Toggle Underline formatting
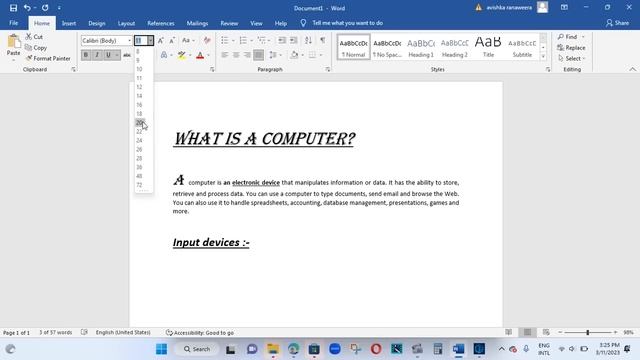The width and height of the screenshot is (640, 360). pos(108,55)
